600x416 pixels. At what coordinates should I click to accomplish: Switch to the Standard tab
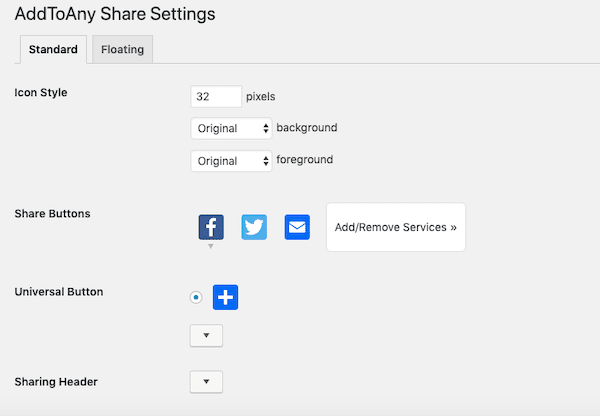click(53, 49)
